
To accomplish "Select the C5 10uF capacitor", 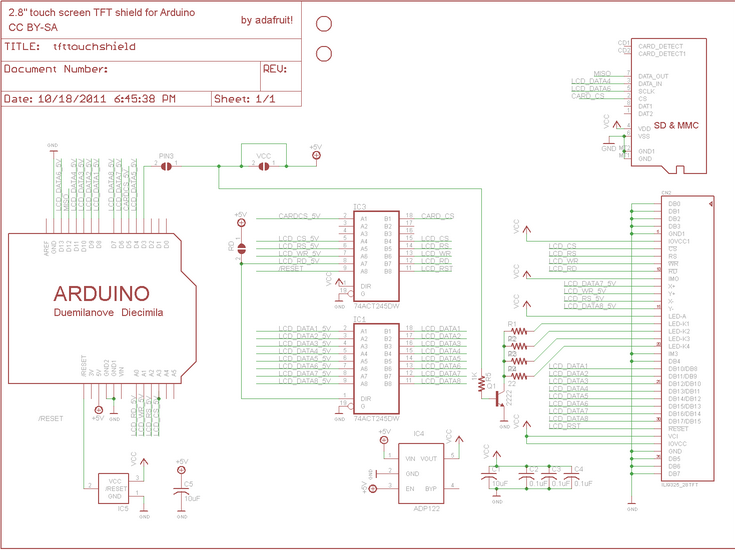I will click(181, 491).
